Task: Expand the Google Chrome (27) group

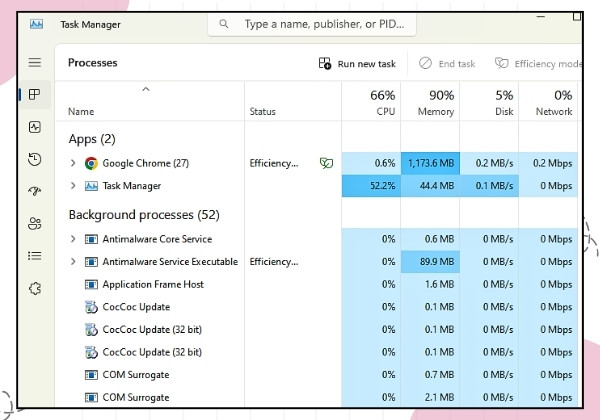Action: point(73,163)
